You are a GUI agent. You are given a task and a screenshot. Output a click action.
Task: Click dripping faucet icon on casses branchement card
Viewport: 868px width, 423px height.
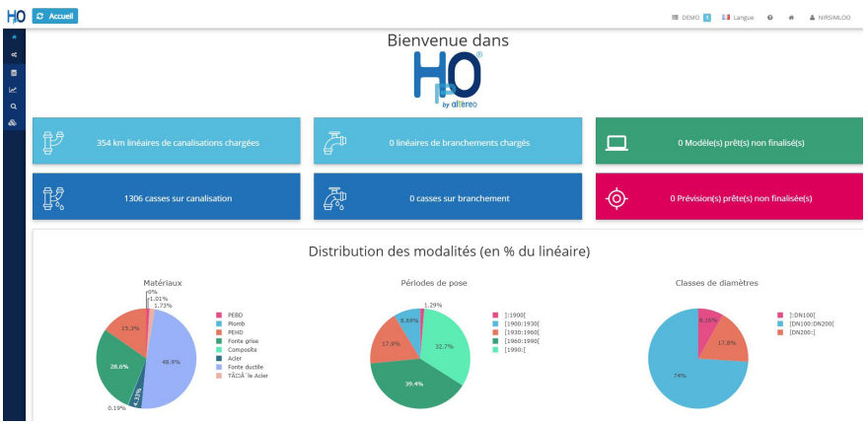pyautogui.click(x=335, y=198)
